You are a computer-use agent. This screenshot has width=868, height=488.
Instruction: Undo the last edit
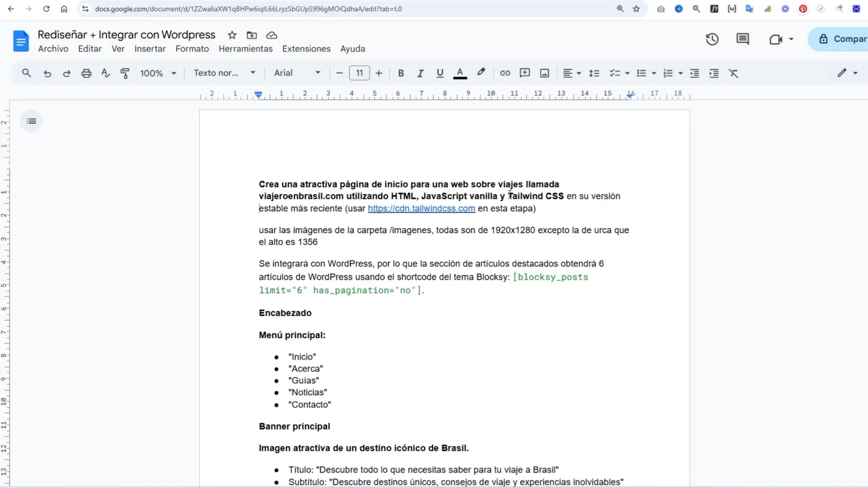point(47,73)
